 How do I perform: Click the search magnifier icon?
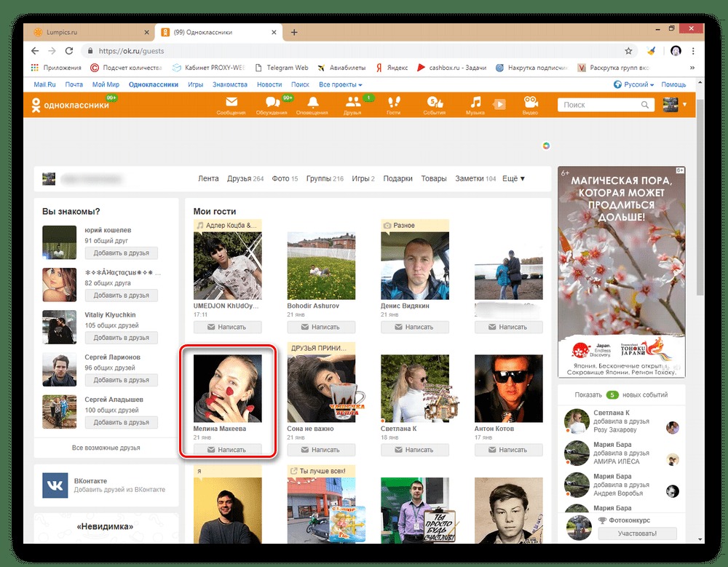pos(645,105)
